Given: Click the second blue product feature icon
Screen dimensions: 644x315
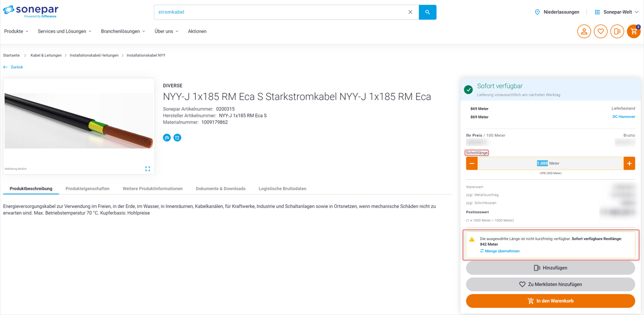Looking at the screenshot, I should pos(178,138).
